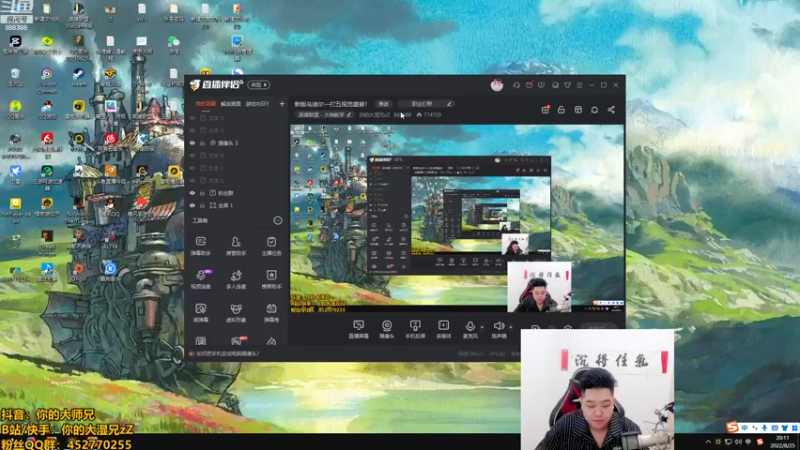Screen dimensions: 800x450
Task: Open the 主播任务 tool
Action: [271, 245]
